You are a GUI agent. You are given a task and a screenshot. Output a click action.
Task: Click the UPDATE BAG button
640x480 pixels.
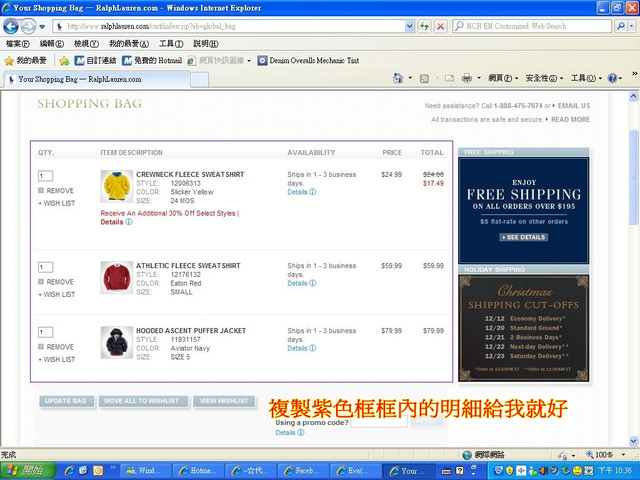(x=67, y=401)
